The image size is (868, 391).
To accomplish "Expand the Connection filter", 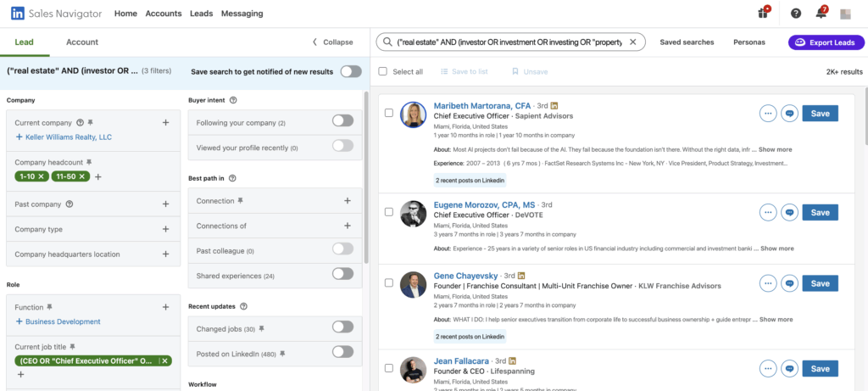I will click(x=347, y=201).
